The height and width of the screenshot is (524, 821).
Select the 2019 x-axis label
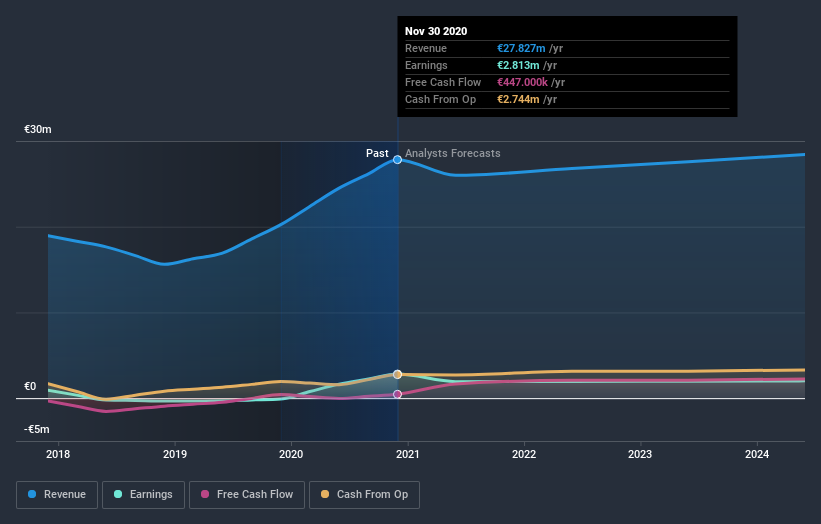pos(175,454)
